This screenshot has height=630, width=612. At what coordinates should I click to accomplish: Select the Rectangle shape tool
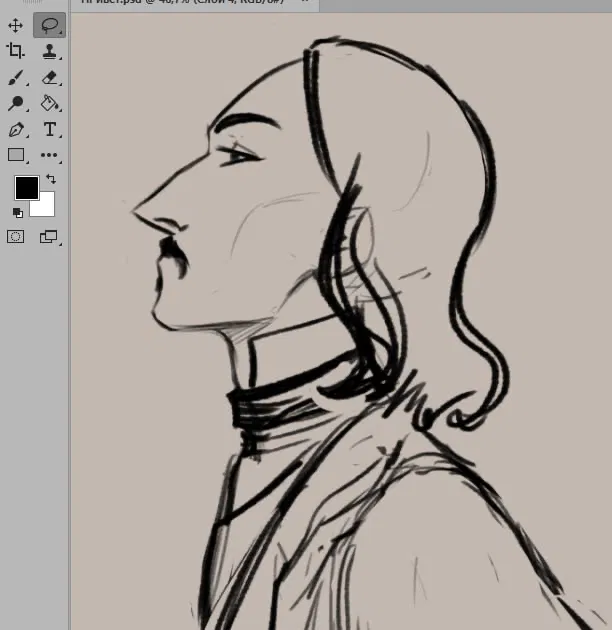pos(16,155)
